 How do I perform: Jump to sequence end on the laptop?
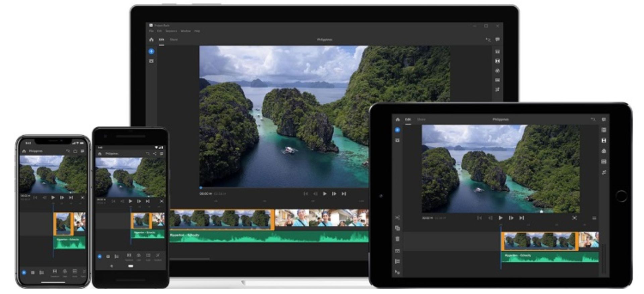point(344,194)
